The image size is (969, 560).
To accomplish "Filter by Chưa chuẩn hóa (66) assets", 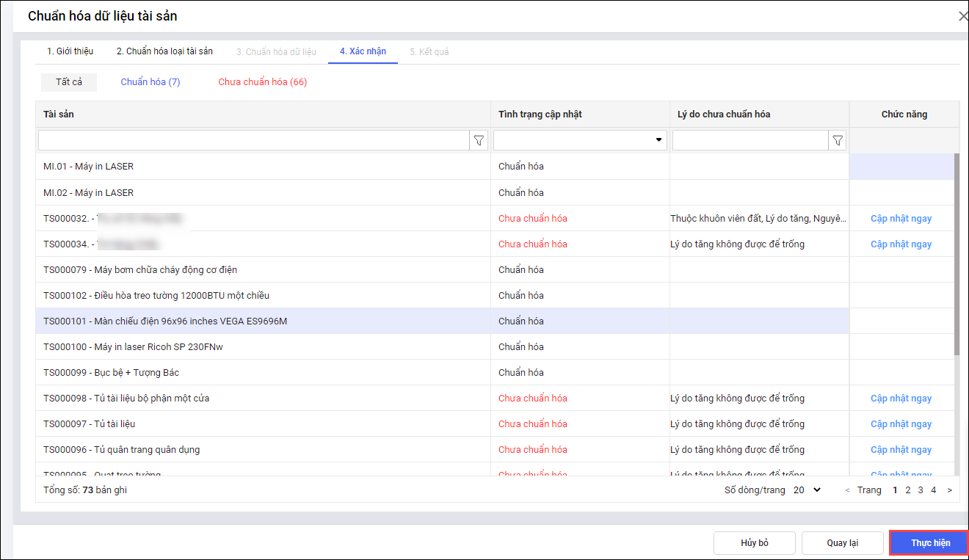I will coord(262,82).
